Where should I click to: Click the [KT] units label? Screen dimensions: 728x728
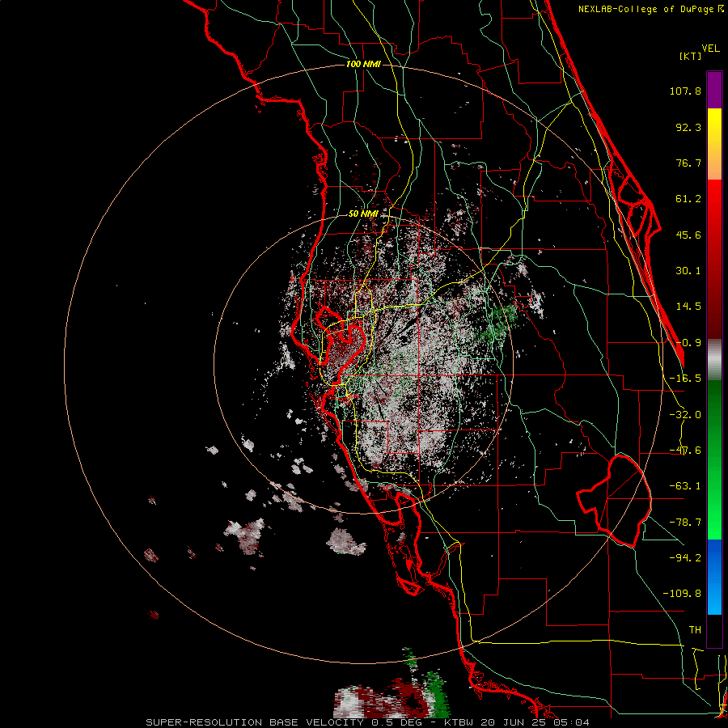(x=690, y=56)
